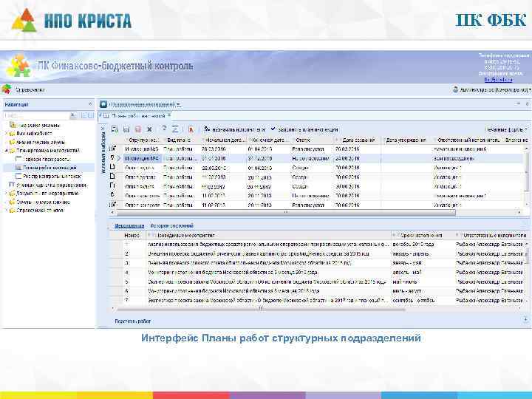Click the red delete record toolbar icon
This screenshot has height=399, width=532.
coord(137,129)
